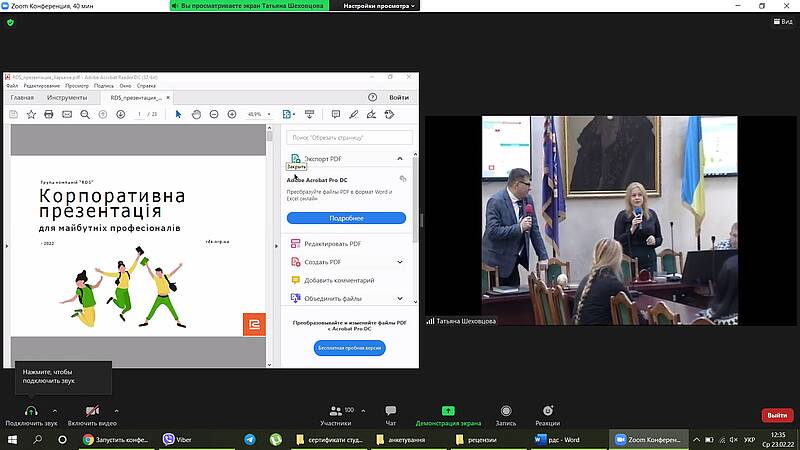Click Zoom encryption shield icon
The height and width of the screenshot is (450, 800).
coord(10,22)
